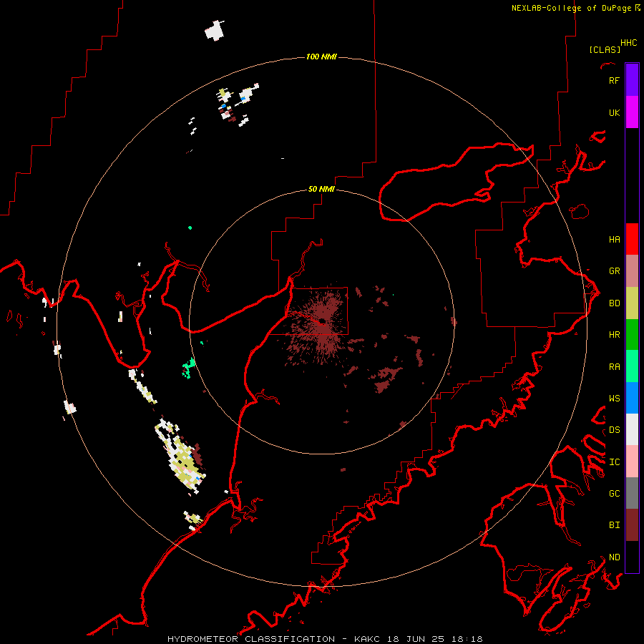Image resolution: width=644 pixels, height=644 pixels.
Task: Click the RF purple legend swatch
Action: [632, 80]
